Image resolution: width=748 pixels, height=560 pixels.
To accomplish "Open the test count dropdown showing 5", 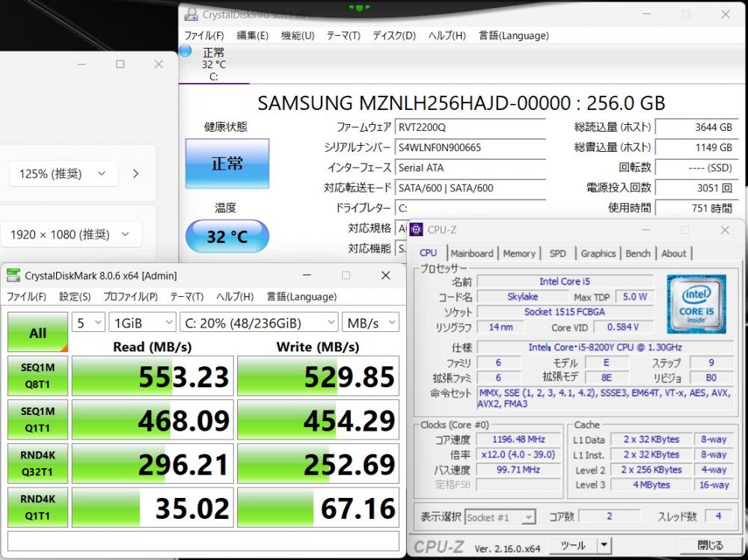I will (x=88, y=323).
